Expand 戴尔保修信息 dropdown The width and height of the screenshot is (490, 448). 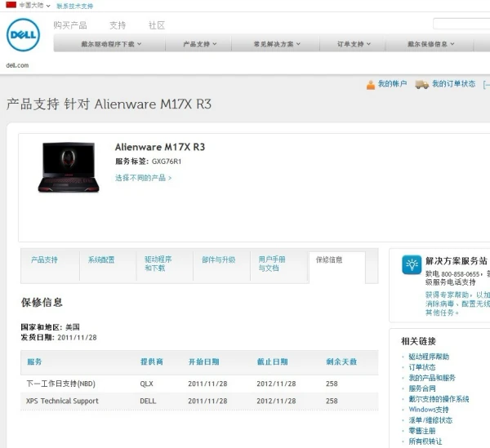(x=430, y=44)
